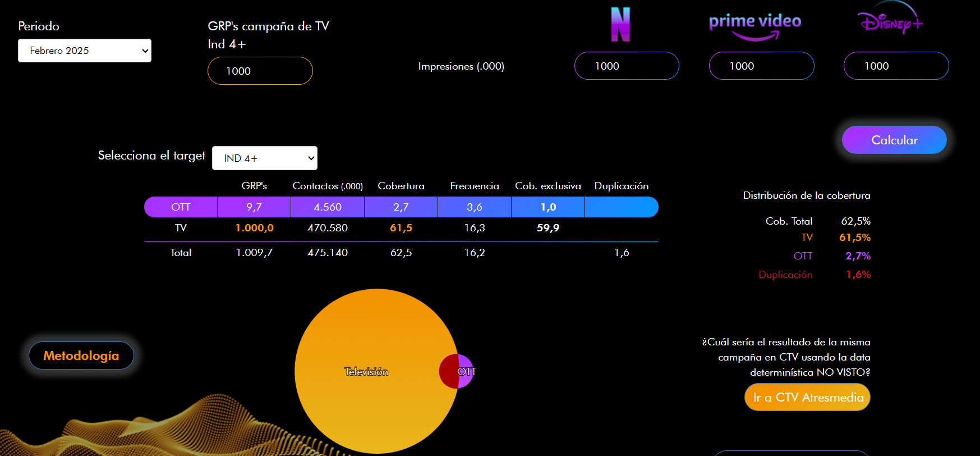Screen dimensions: 980x456
Task: Click OTT GRP's value 9,7
Action: 254,207
